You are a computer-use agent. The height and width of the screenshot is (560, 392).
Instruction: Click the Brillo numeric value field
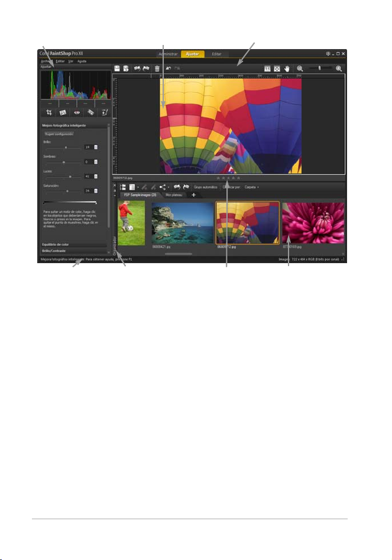89,147
